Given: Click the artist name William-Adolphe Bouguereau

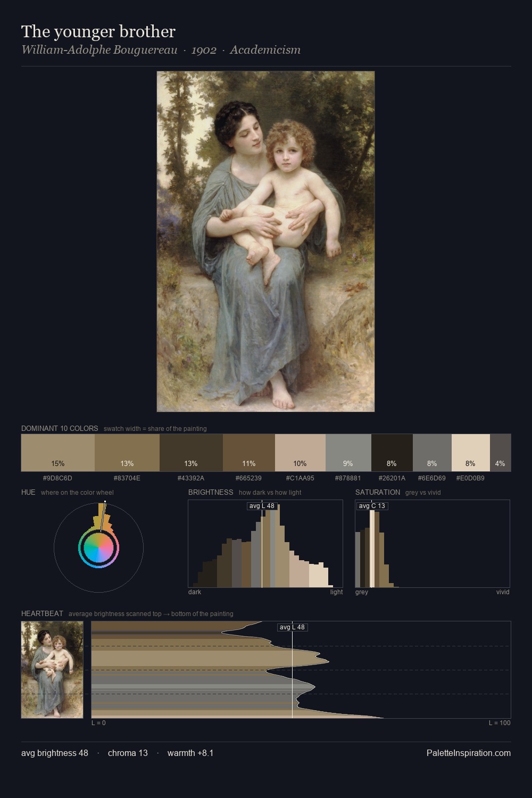Looking at the screenshot, I should pyautogui.click(x=99, y=50).
